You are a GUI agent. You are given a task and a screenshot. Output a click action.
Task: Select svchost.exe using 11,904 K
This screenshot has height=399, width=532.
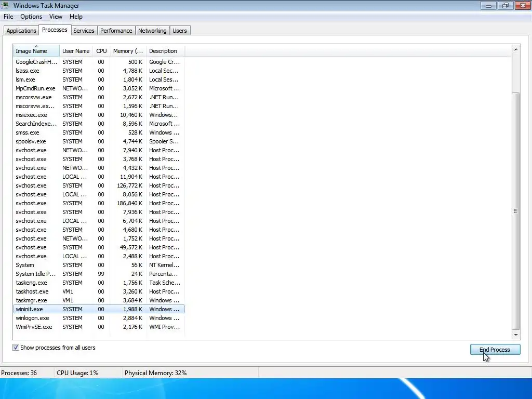pos(99,177)
